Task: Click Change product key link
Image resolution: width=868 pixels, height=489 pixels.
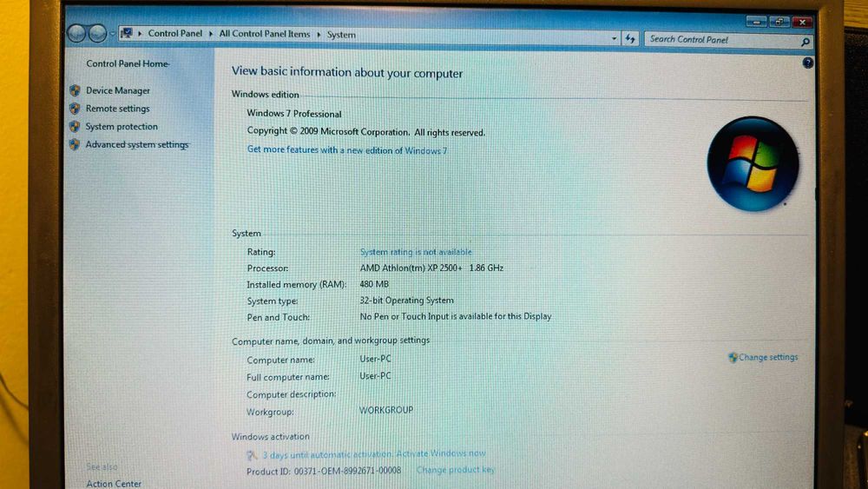Action: [x=456, y=470]
